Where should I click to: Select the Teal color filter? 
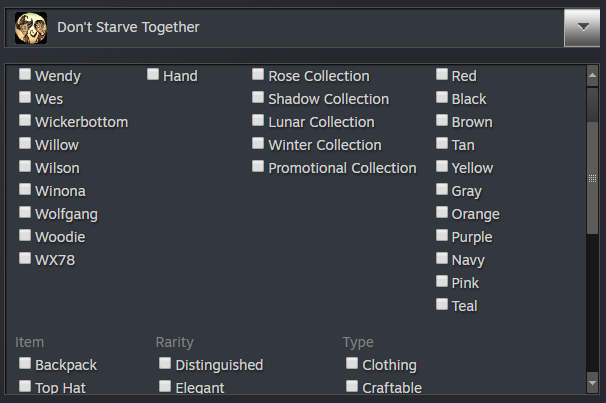[442, 305]
